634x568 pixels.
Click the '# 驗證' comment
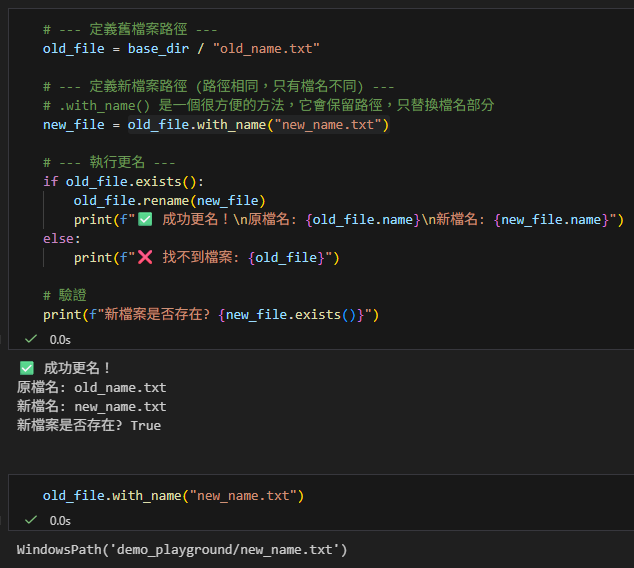[65, 295]
